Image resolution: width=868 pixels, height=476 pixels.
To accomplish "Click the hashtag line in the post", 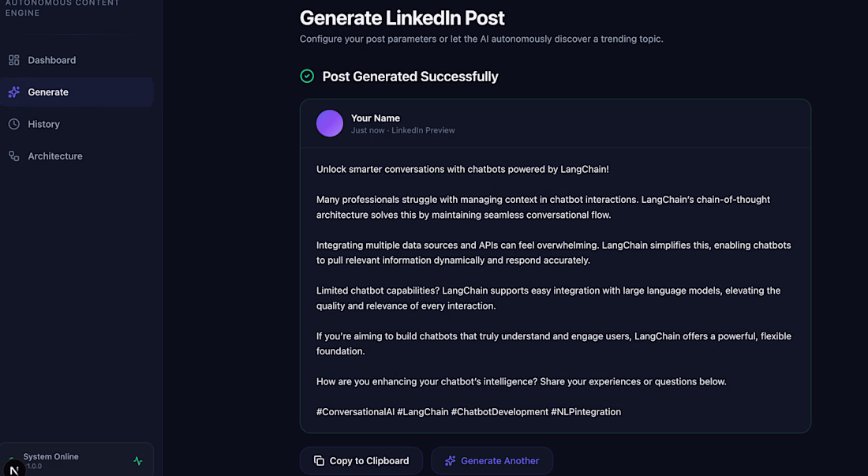I will pyautogui.click(x=468, y=412).
